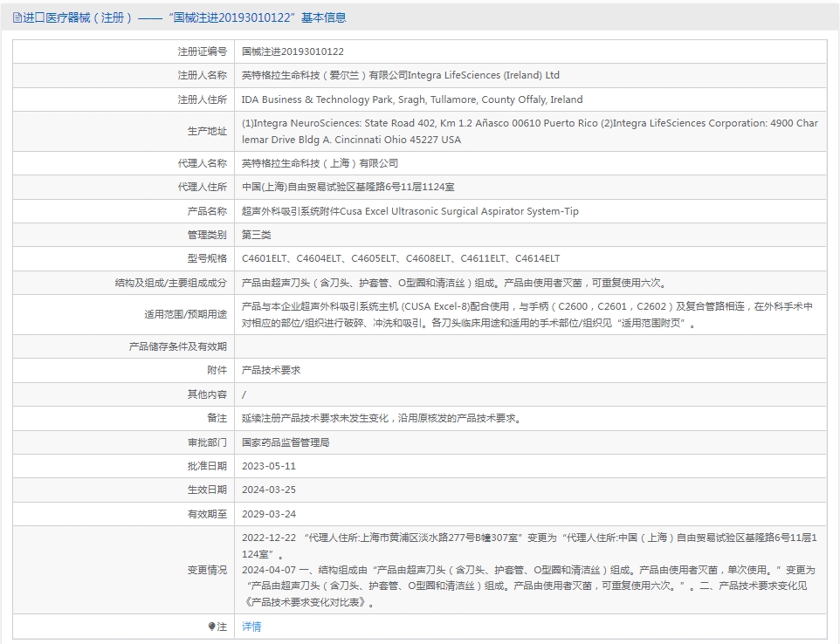The height and width of the screenshot is (644, 840).
Task: Click the 其他内容 label
Action: pos(207,394)
